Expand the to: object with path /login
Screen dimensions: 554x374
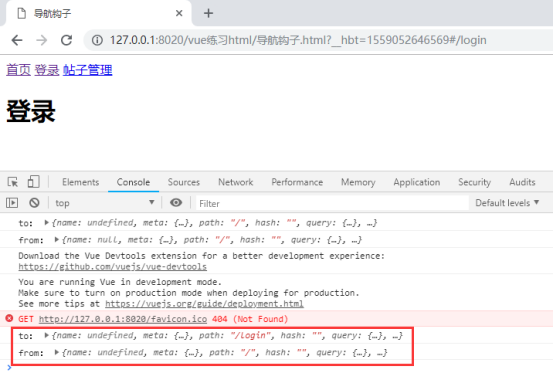tap(46, 335)
